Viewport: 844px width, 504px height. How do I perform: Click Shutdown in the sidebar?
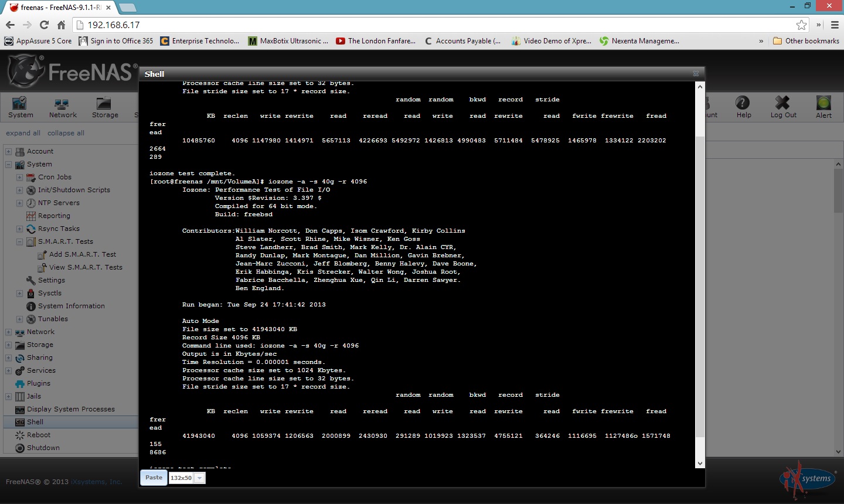click(43, 448)
